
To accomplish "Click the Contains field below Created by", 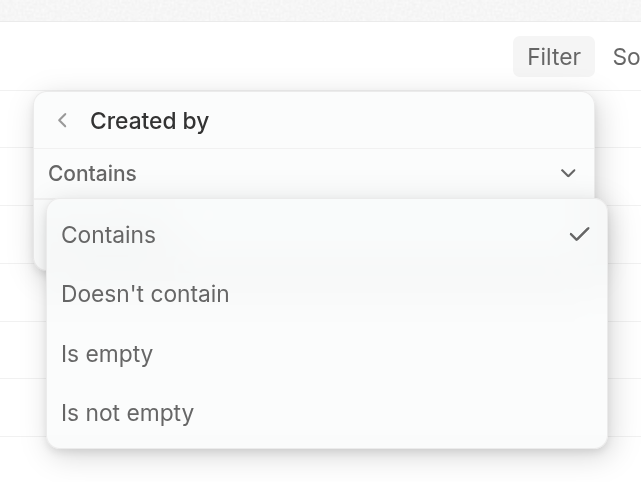I will pyautogui.click(x=92, y=173).
